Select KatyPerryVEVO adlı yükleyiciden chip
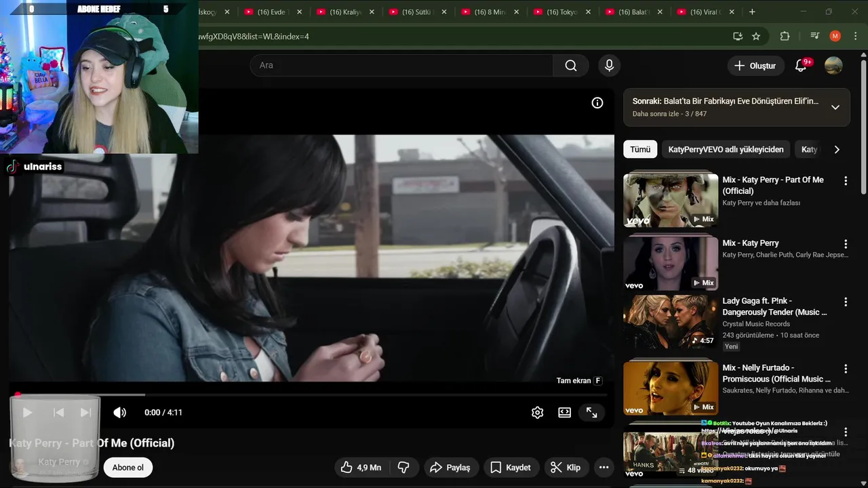The image size is (868, 488). pos(726,149)
